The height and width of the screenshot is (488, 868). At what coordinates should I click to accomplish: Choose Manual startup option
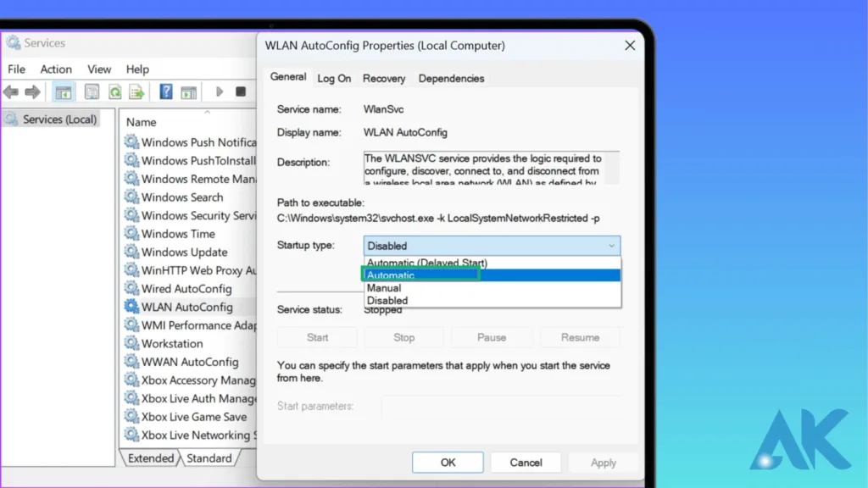click(x=492, y=288)
